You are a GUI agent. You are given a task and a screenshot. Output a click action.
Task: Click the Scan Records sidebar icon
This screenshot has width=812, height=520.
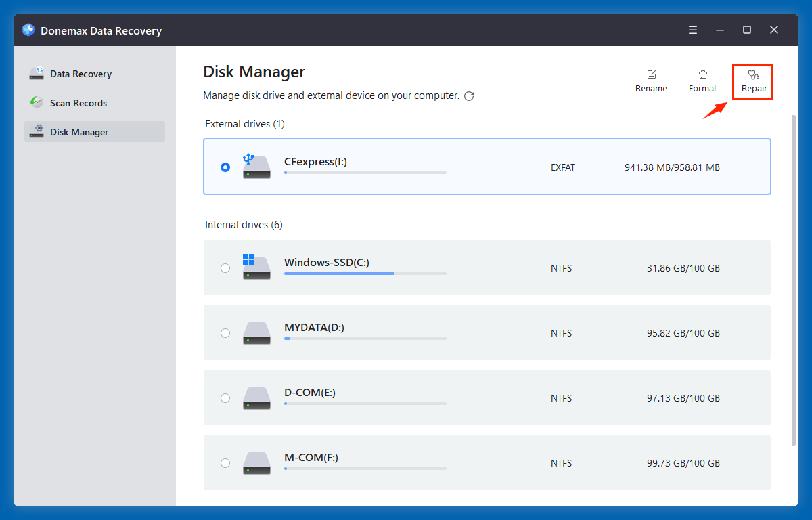(x=36, y=102)
